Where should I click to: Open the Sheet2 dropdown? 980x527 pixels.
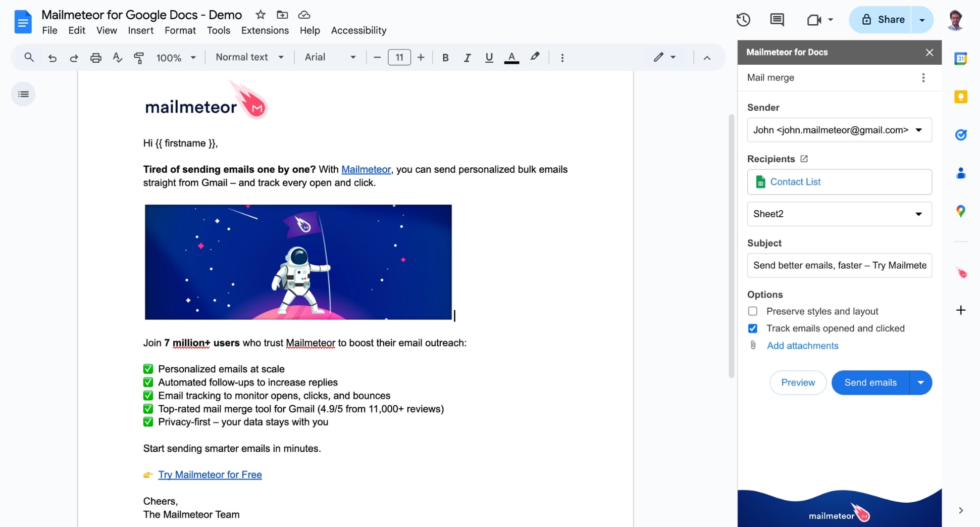pos(839,214)
